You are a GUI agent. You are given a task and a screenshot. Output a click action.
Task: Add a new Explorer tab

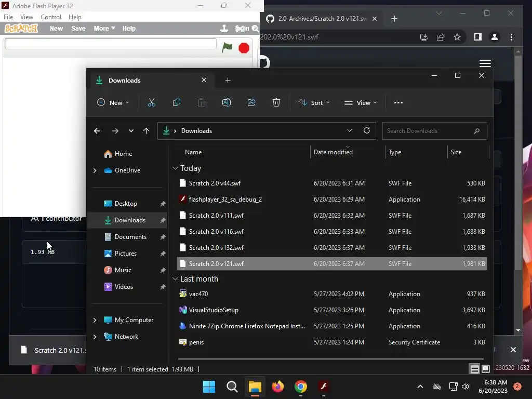pos(228,81)
